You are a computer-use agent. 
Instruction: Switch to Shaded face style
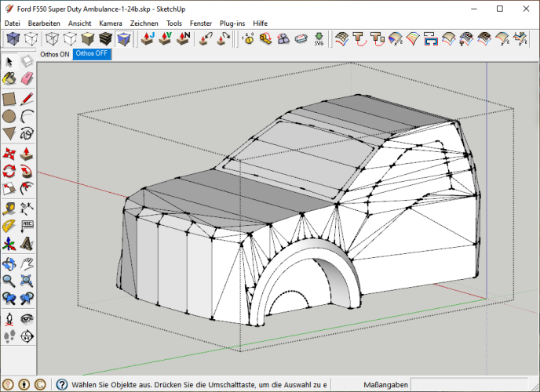click(88, 39)
